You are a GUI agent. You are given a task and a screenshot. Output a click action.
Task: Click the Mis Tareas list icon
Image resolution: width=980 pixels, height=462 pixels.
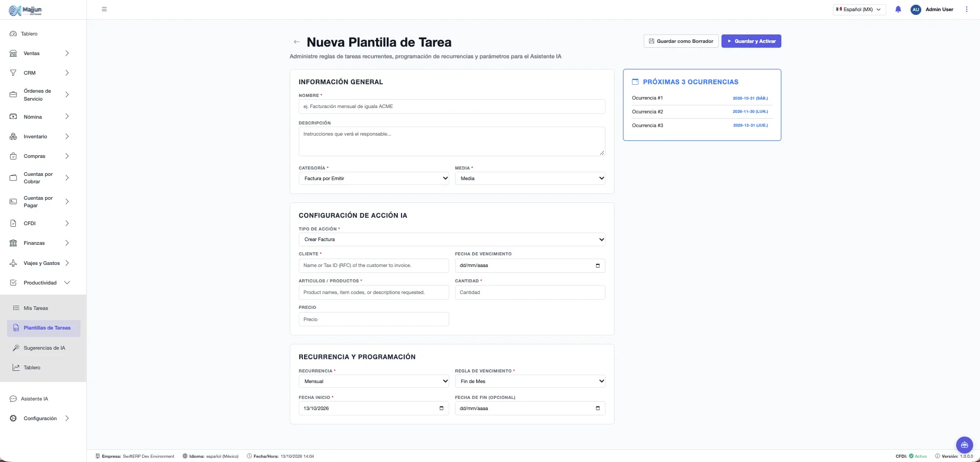coord(16,308)
